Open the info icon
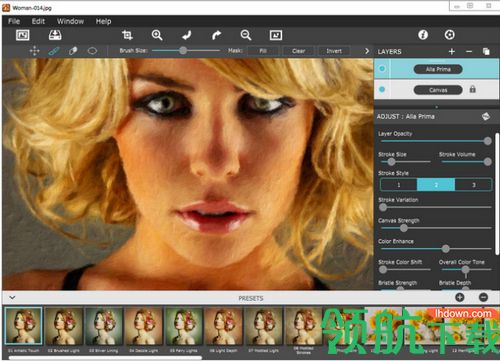 coord(423,35)
